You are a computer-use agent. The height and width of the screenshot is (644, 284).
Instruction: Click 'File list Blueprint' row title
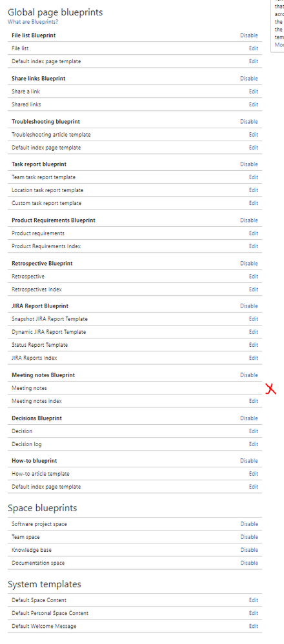pos(34,35)
